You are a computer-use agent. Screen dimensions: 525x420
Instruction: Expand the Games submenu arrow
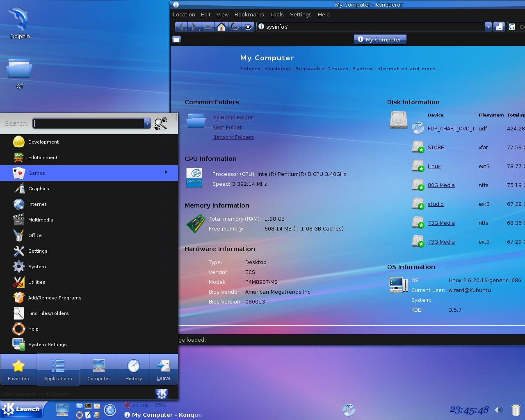[166, 172]
